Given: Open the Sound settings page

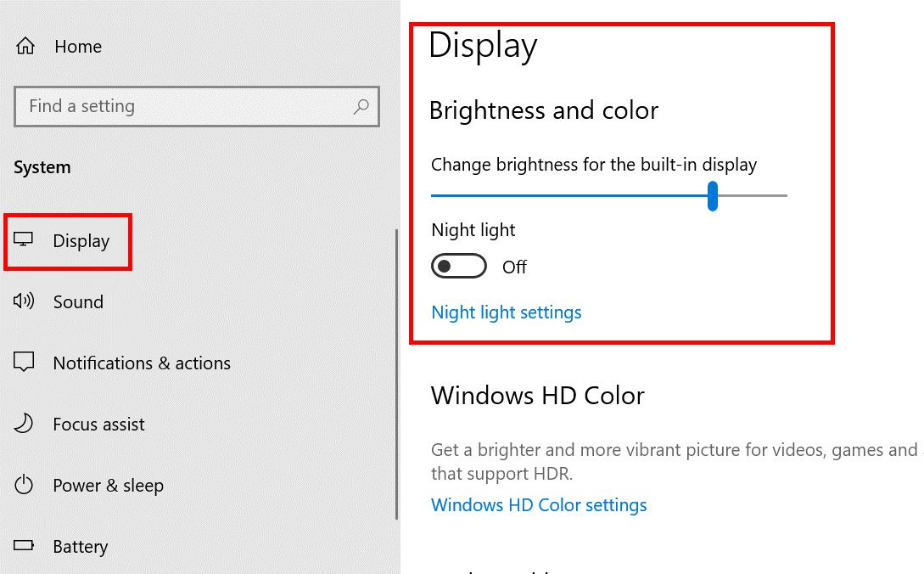Looking at the screenshot, I should click(x=78, y=301).
